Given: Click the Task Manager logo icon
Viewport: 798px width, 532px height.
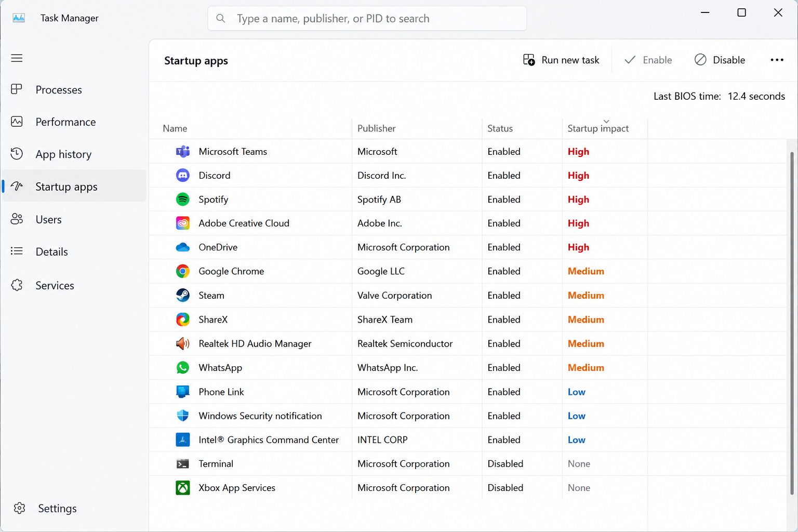Looking at the screenshot, I should coord(19,18).
